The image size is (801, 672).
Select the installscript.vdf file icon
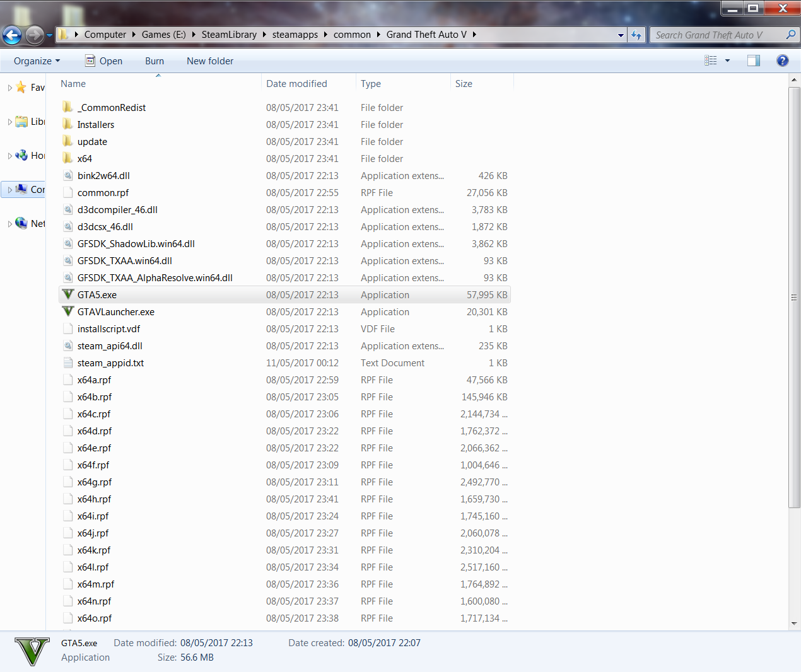point(68,328)
